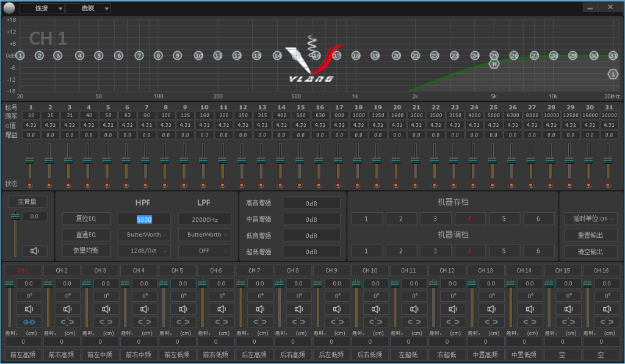Toggle status light for EQ band 31
The width and height of the screenshot is (625, 364).
[x=608, y=185]
